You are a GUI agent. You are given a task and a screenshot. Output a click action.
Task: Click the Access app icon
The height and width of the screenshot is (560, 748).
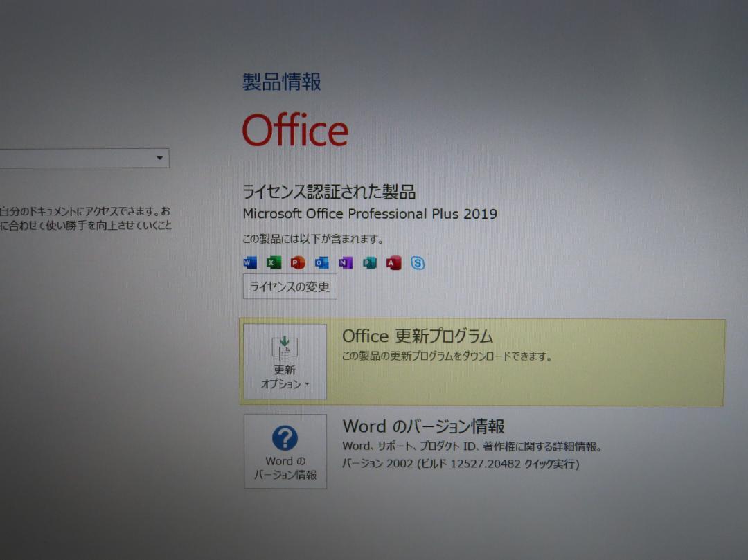click(393, 262)
